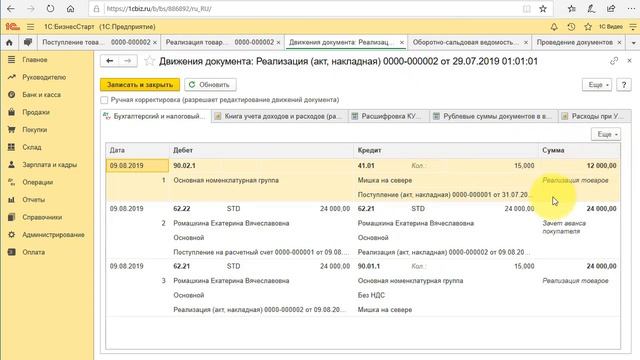Select the Бухгалтерский и налоговый tab
Image resolution: width=640 pixels, height=360 pixels.
pyautogui.click(x=156, y=116)
